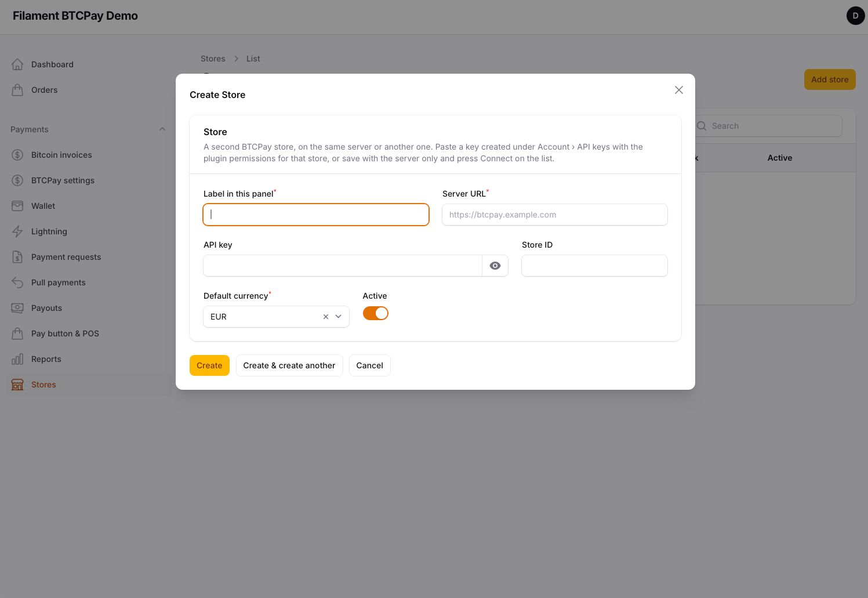Click the Active column header
This screenshot has height=598, width=868.
tap(780, 158)
